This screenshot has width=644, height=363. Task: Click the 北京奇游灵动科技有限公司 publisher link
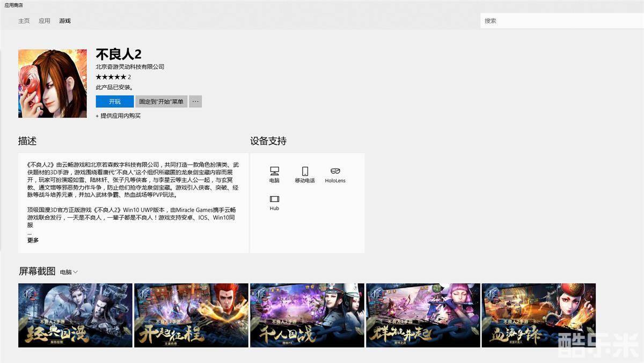coord(130,67)
